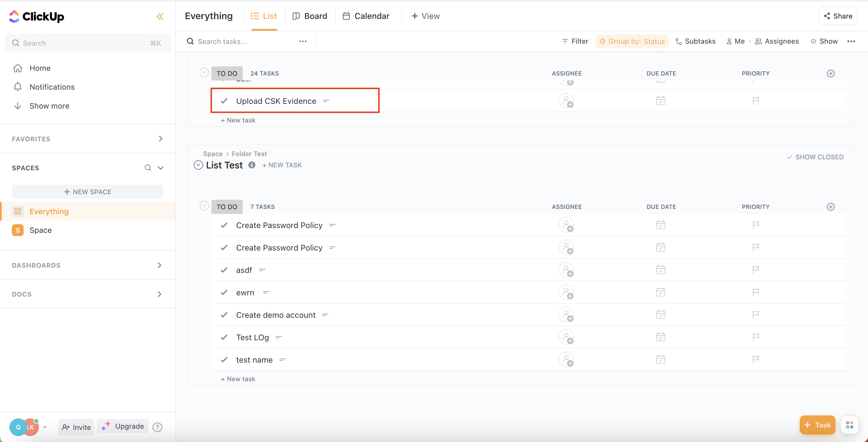Toggle Show Closed tasks
Screen dimensions: 868x442
click(815, 157)
